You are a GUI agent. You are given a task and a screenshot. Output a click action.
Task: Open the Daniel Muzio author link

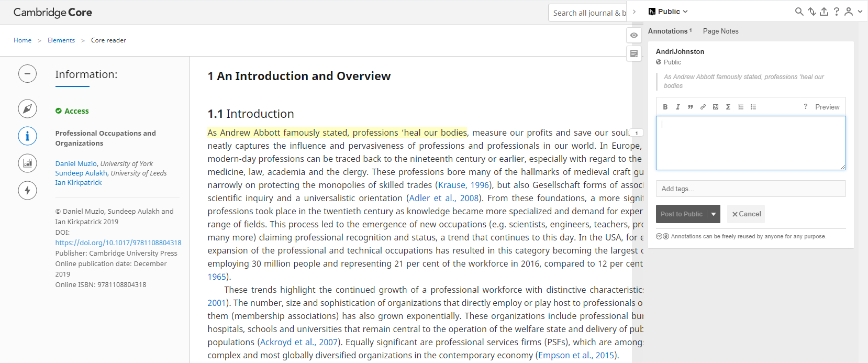pyautogui.click(x=76, y=163)
